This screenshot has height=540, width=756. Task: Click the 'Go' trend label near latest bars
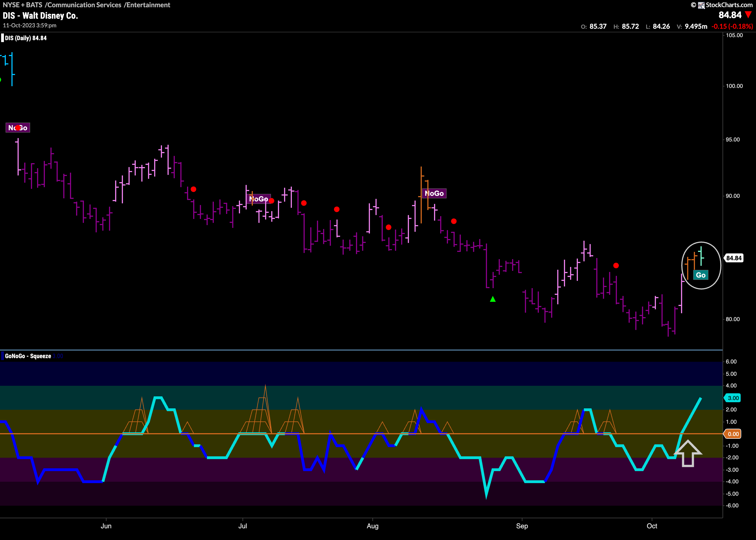coord(701,275)
